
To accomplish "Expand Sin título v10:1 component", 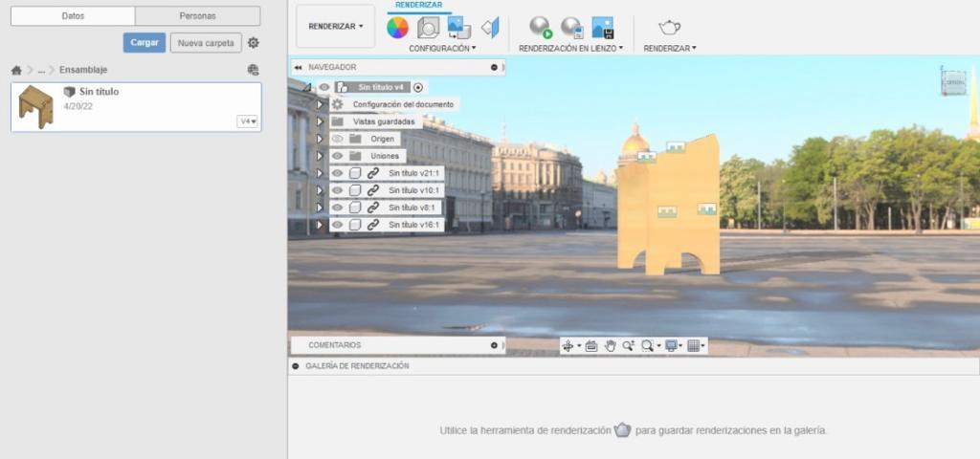I will pyautogui.click(x=320, y=190).
